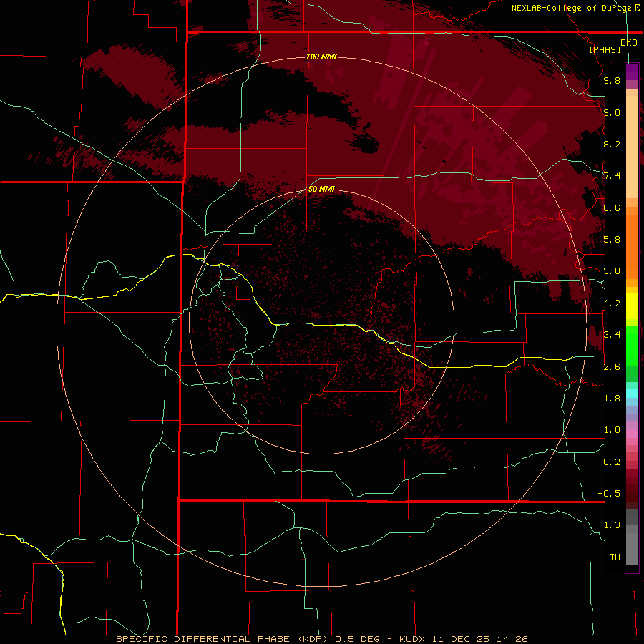Pick the bright green segment of the color bar

[x=632, y=346]
